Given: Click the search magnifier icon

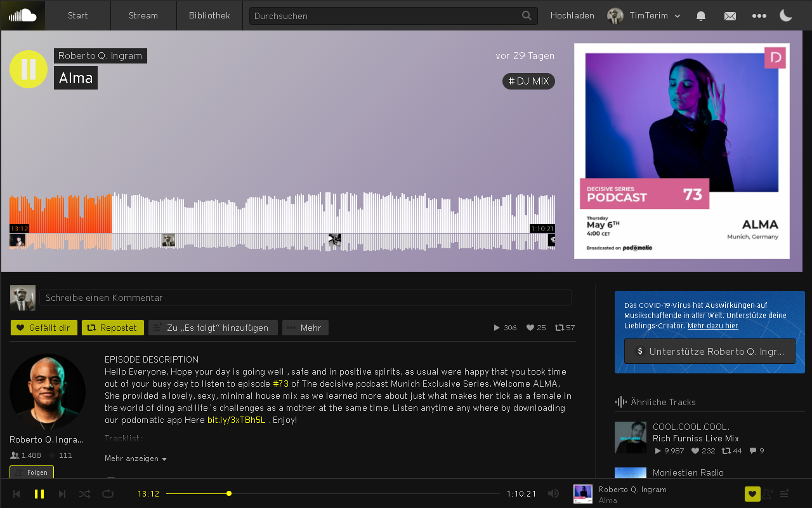Looking at the screenshot, I should (527, 15).
